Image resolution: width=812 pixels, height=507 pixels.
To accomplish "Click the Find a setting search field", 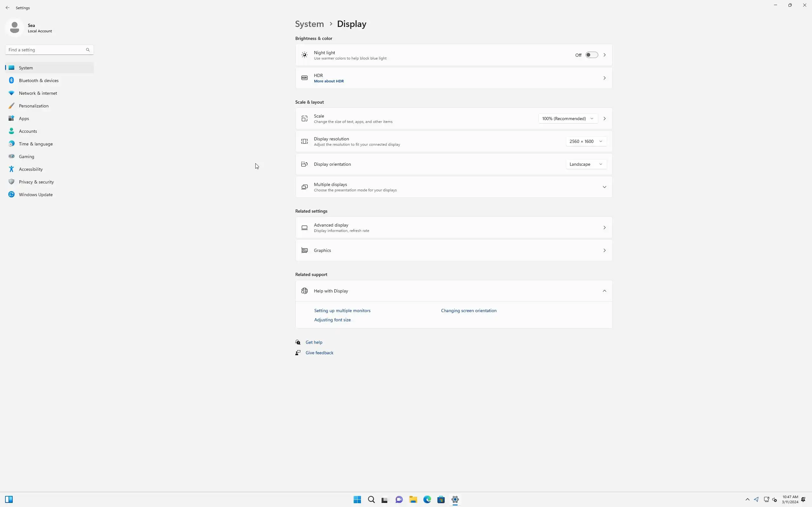I will tap(45, 50).
